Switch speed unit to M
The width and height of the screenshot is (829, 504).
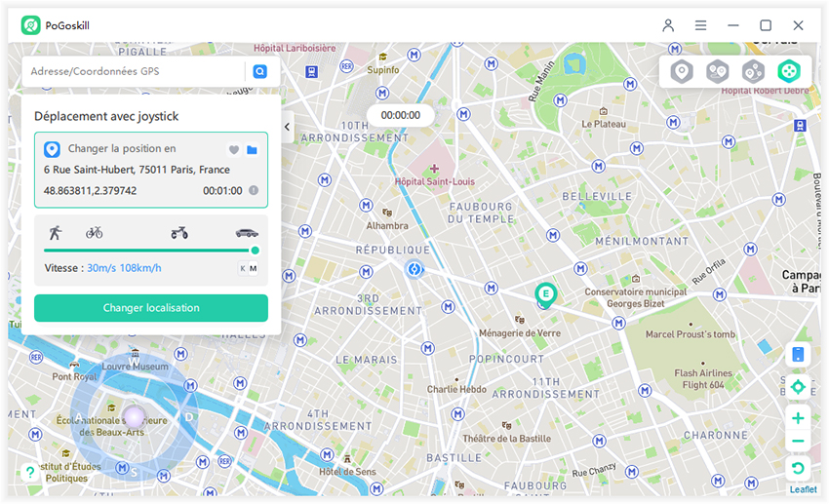(x=254, y=268)
